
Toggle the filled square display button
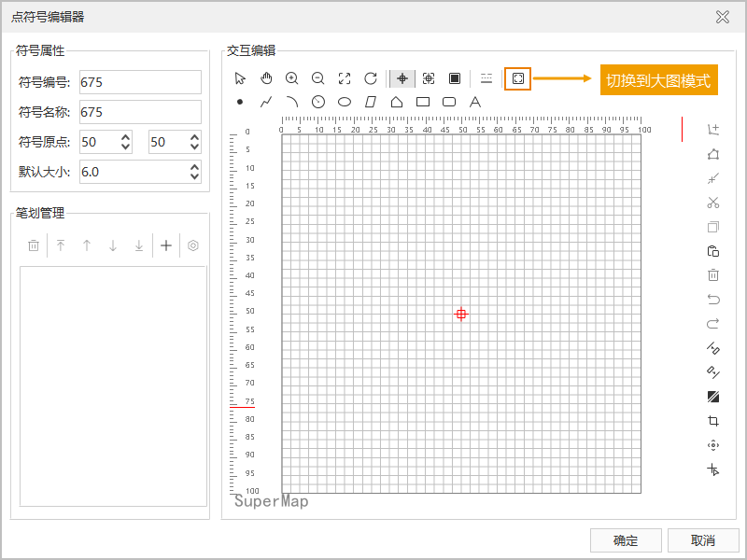(x=455, y=79)
